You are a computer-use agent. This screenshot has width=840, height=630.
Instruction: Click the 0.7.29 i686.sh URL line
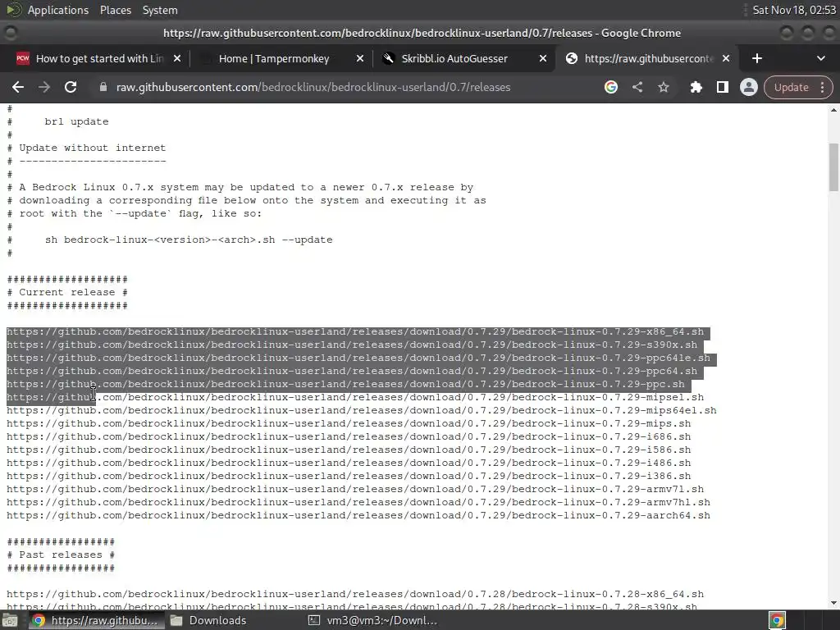tap(349, 436)
